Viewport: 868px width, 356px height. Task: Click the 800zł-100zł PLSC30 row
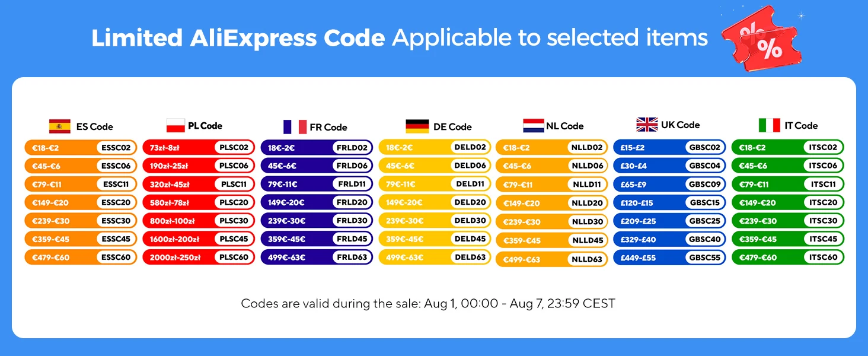199,221
